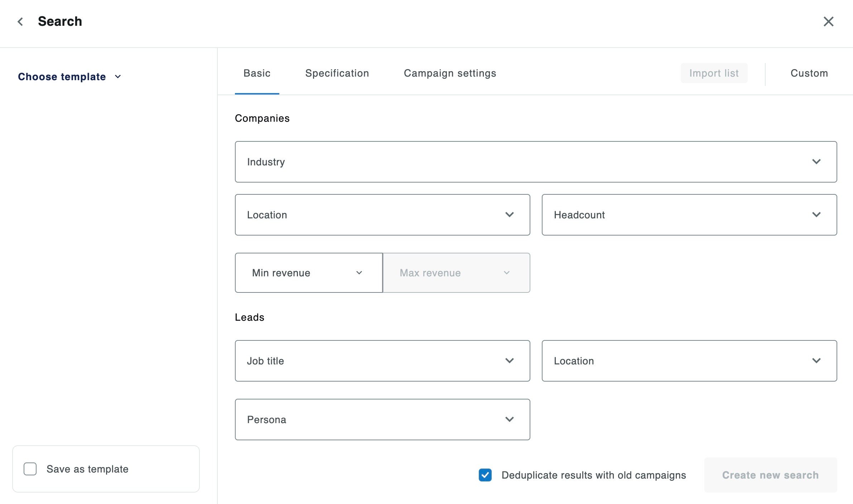Open the Campaign settings tab
Viewport: 853px width, 504px height.
(450, 73)
